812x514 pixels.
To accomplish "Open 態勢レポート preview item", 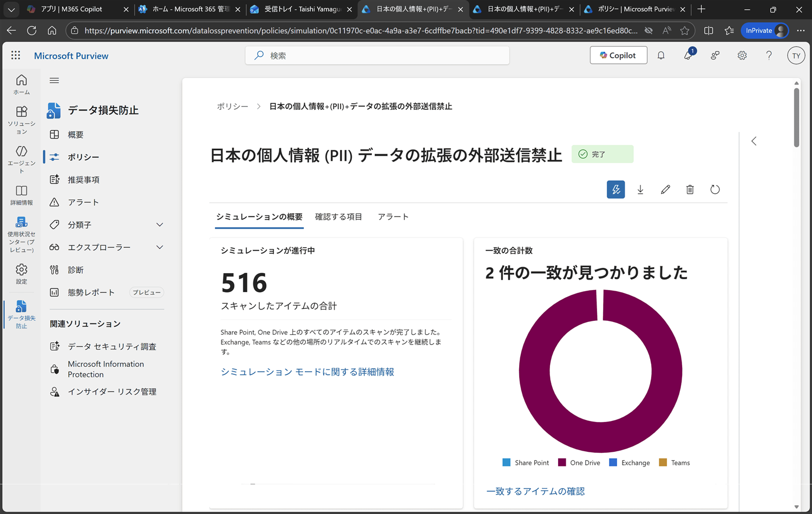I will coord(107,292).
